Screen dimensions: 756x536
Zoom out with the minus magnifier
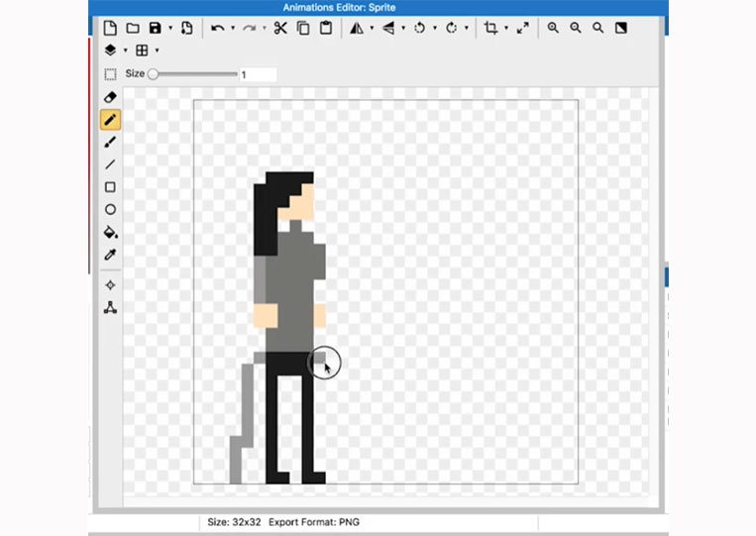[x=576, y=28]
